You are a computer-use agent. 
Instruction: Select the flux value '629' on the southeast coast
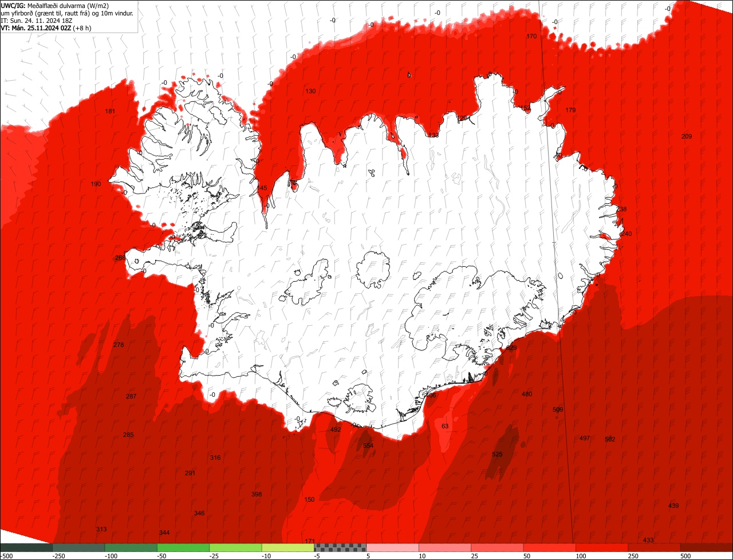tap(512, 348)
